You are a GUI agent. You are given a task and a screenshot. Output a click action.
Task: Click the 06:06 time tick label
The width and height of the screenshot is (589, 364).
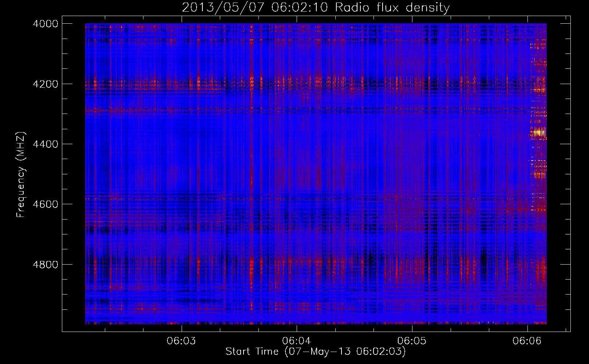click(527, 341)
